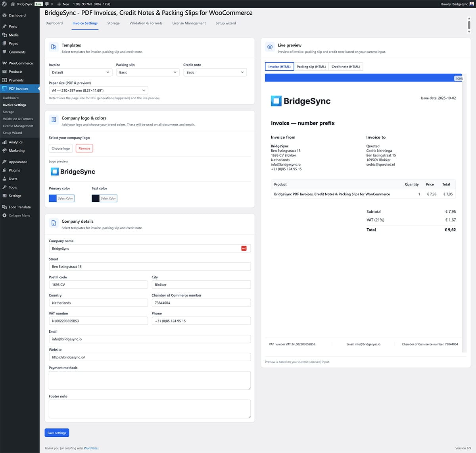Open the Validation & Formats tab
Image resolution: width=476 pixels, height=453 pixels.
tap(146, 23)
